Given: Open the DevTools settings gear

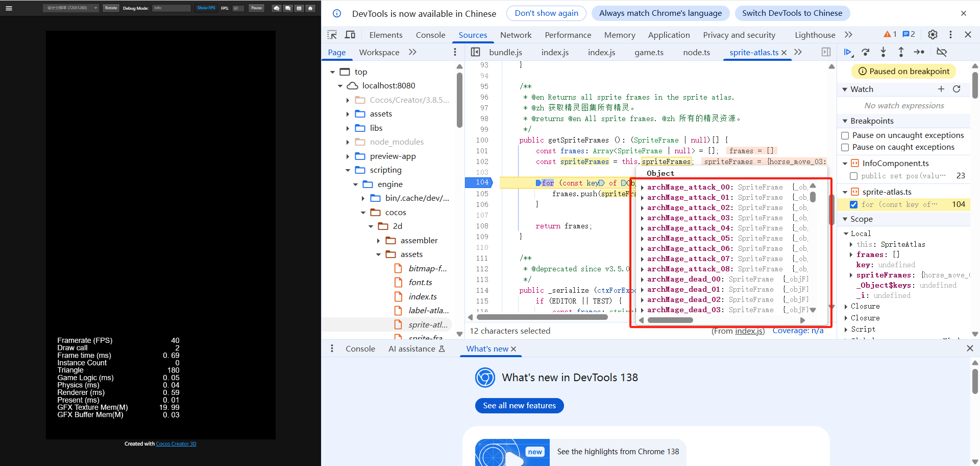Looking at the screenshot, I should pyautogui.click(x=933, y=34).
